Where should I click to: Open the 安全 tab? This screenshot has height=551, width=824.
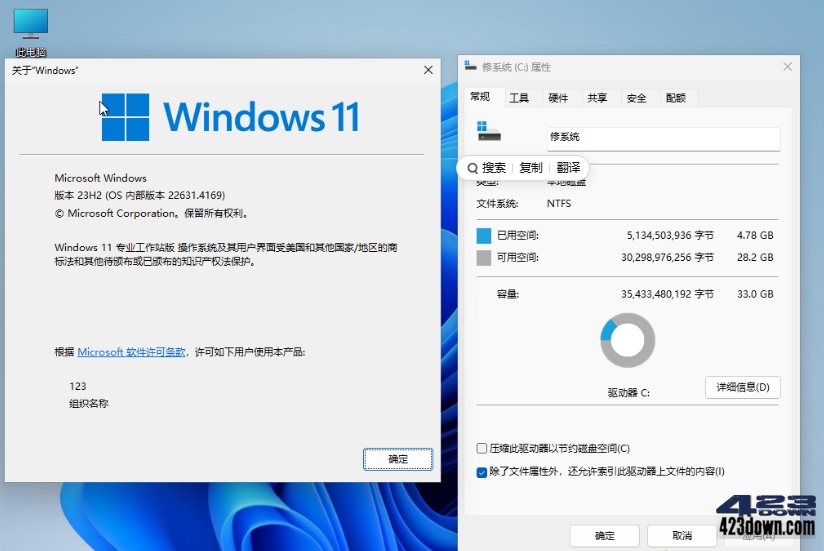pyautogui.click(x=636, y=98)
